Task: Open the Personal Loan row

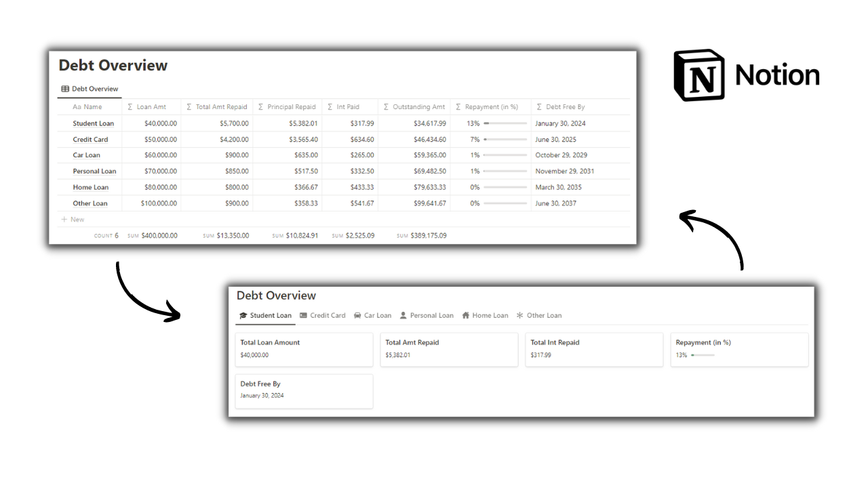Action: tap(95, 171)
